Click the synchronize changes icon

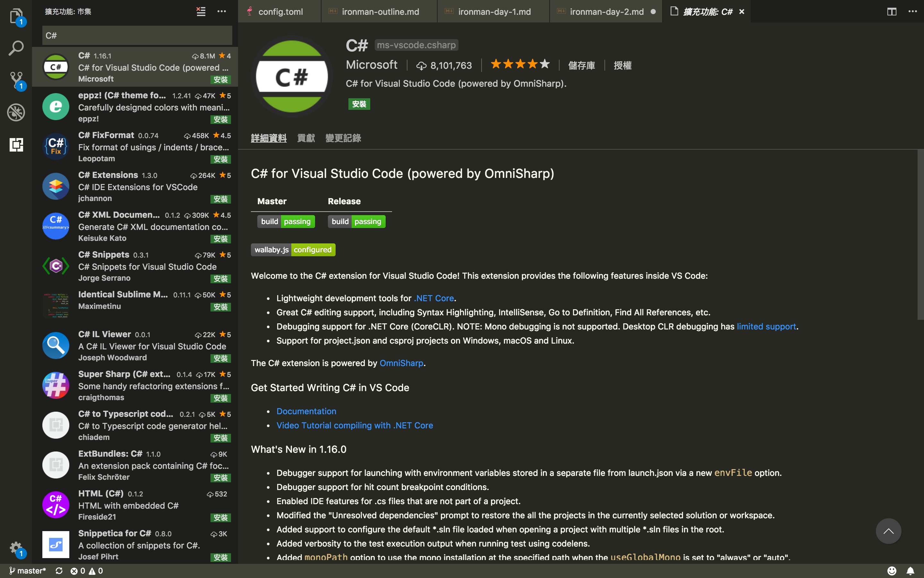pos(59,571)
